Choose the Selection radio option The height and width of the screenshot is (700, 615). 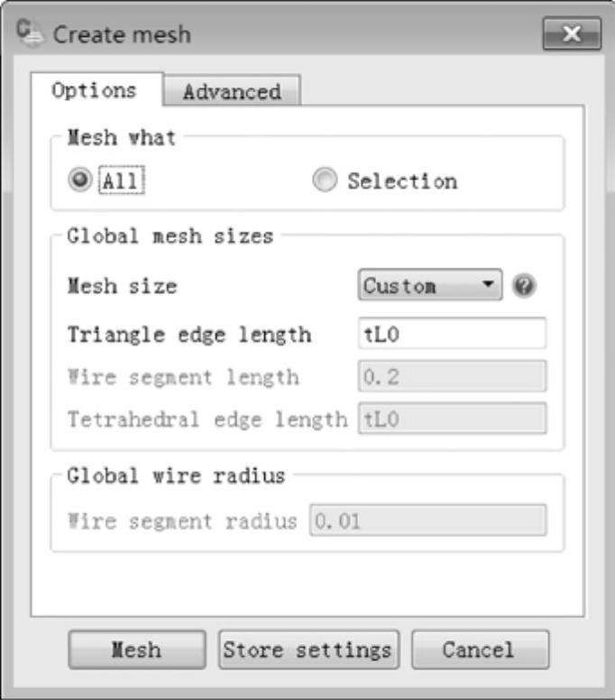pyautogui.click(x=324, y=180)
